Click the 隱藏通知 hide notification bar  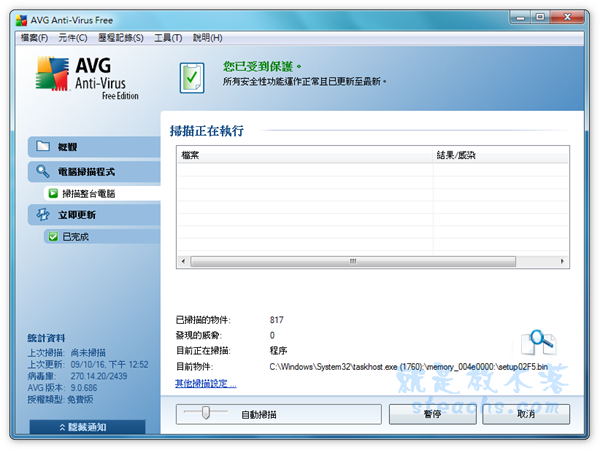click(87, 427)
